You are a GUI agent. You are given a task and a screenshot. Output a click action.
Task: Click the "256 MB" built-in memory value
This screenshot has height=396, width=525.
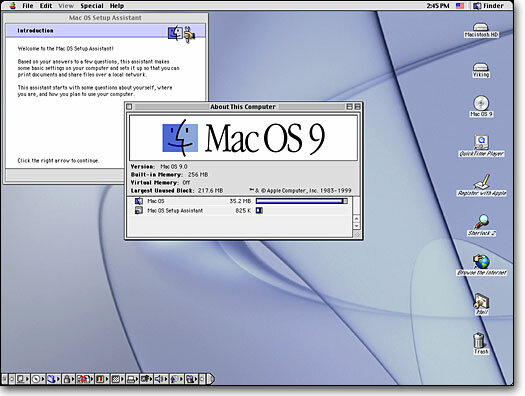pyautogui.click(x=198, y=174)
